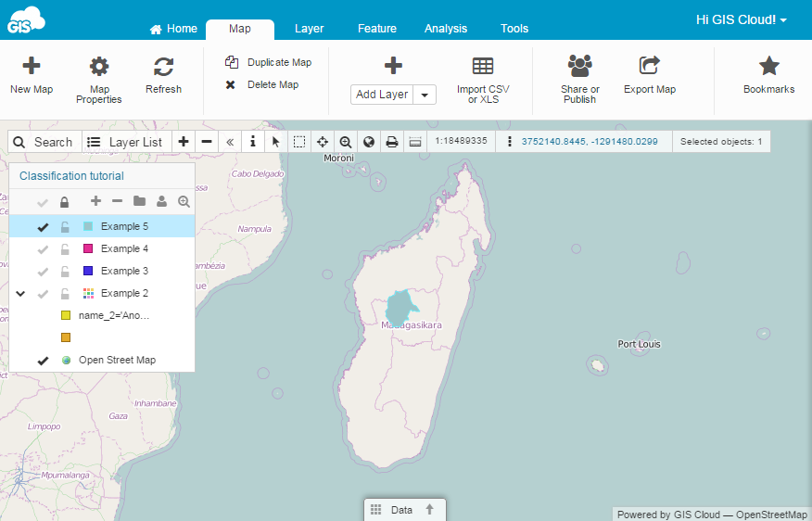This screenshot has height=521, width=812.
Task: Click the lock all layers icon in header
Action: [x=64, y=201]
